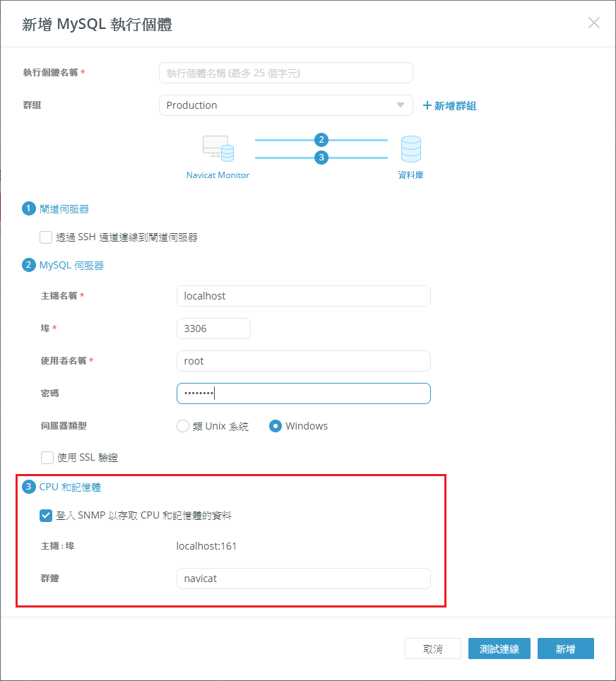
Task: Click the 取消 button
Action: pos(432,649)
